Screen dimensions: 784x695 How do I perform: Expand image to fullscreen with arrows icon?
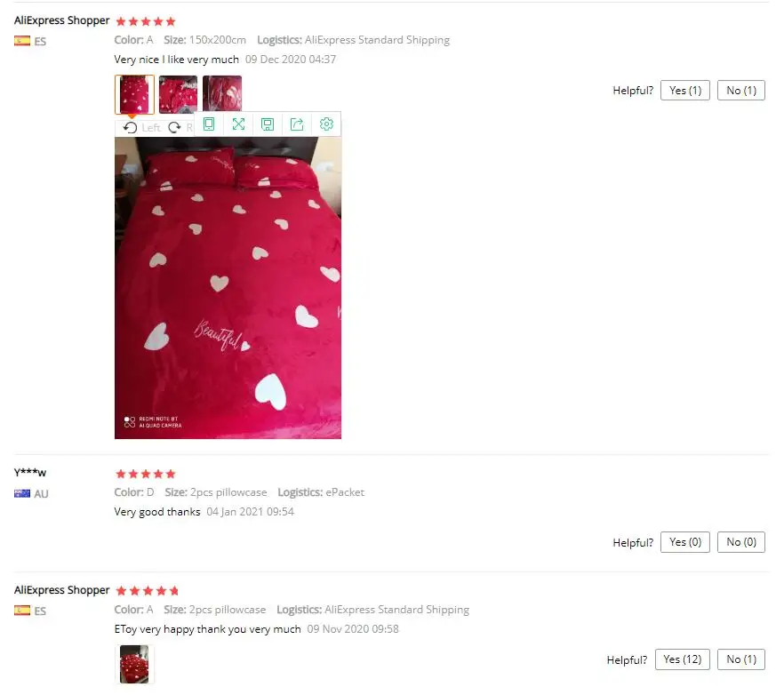coord(238,124)
